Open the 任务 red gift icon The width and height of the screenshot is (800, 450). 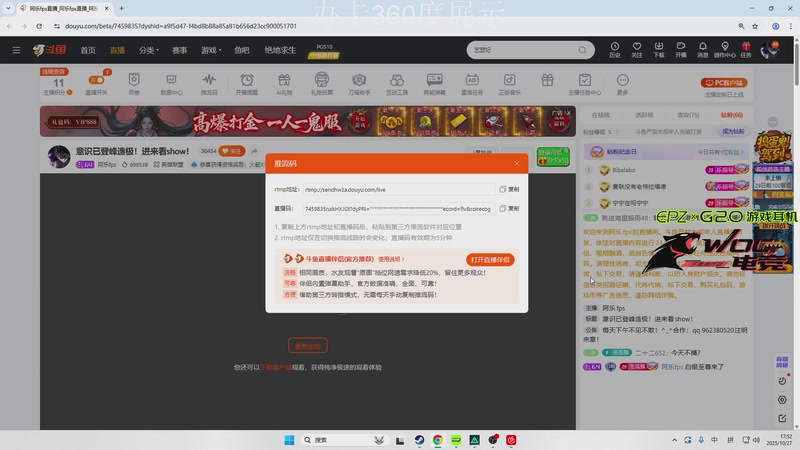746,49
